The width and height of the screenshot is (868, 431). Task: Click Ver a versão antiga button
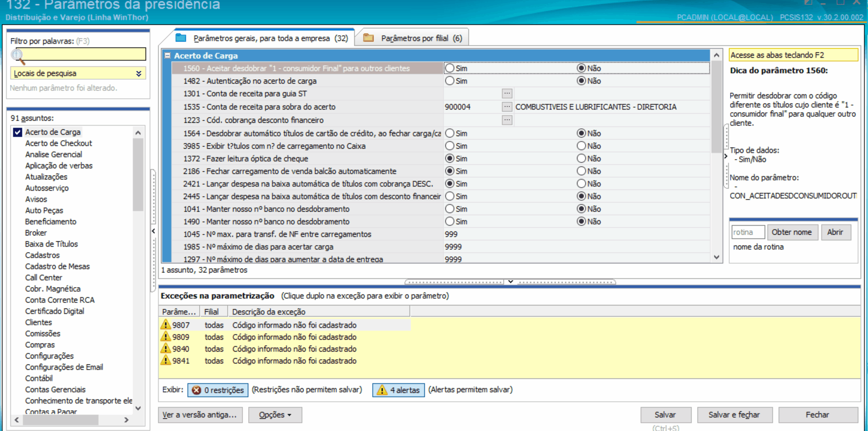click(x=200, y=415)
